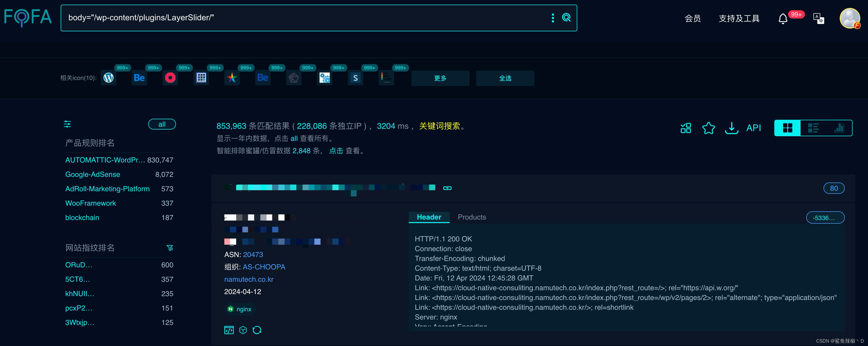This screenshot has height=346, width=868.
Task: Switch to list view
Action: 813,128
